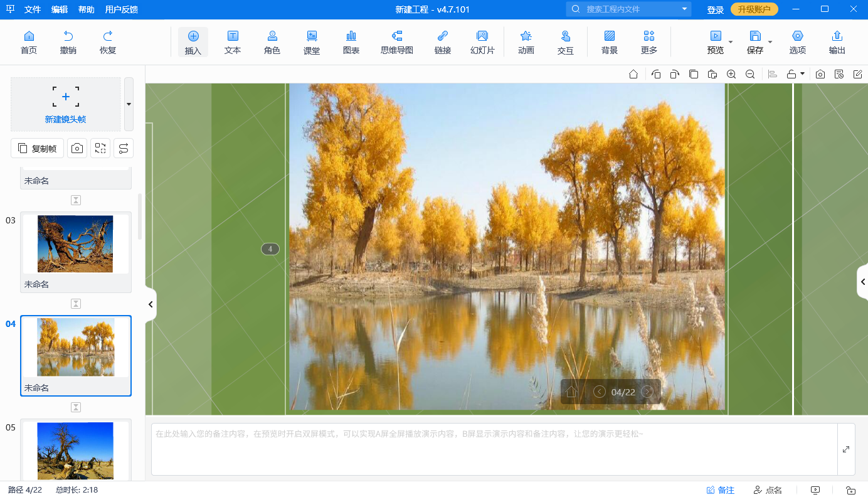
Task: Click the path route icon in left panel
Action: coord(124,148)
